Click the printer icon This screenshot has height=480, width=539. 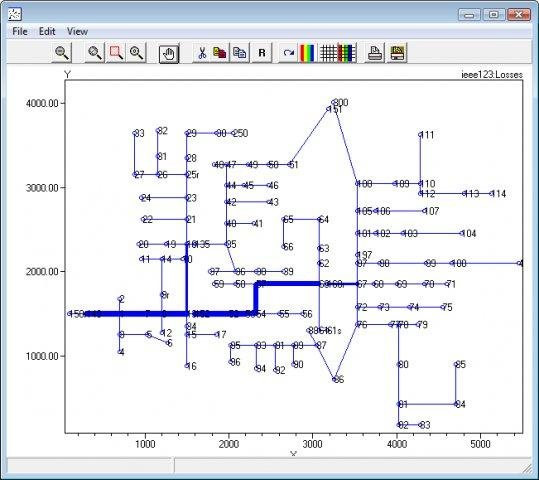click(374, 53)
